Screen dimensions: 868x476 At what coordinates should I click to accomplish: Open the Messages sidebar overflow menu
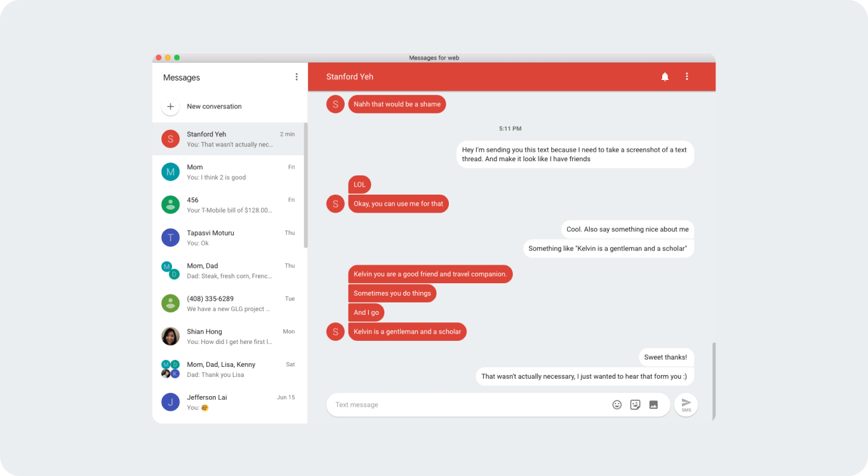[x=296, y=76]
